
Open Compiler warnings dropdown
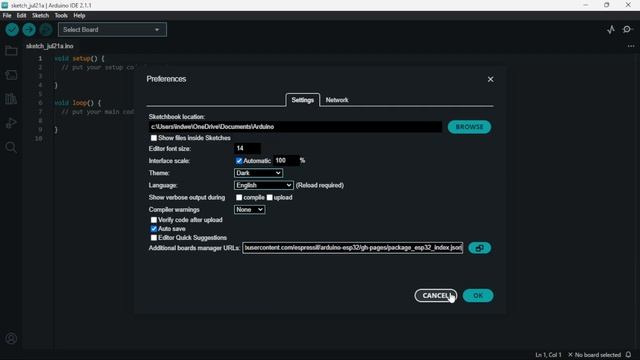249,210
